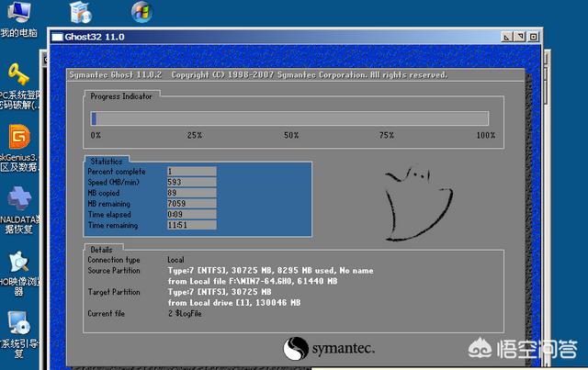Click the Ghost32 title bar icon

point(57,37)
